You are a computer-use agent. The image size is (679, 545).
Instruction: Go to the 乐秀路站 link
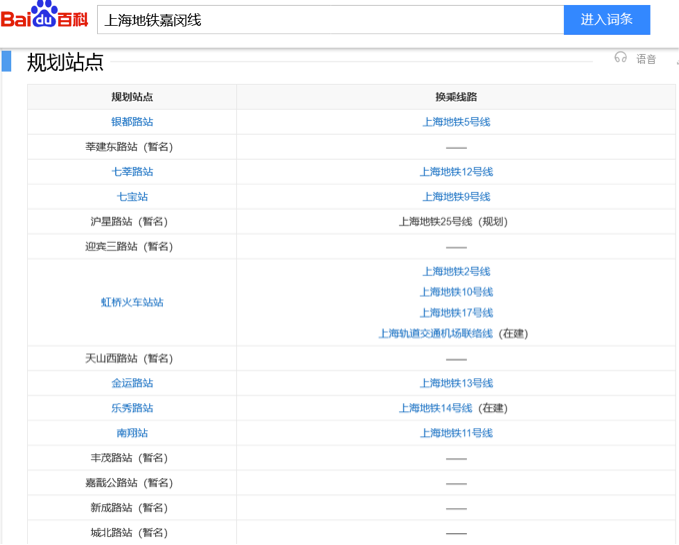click(132, 408)
